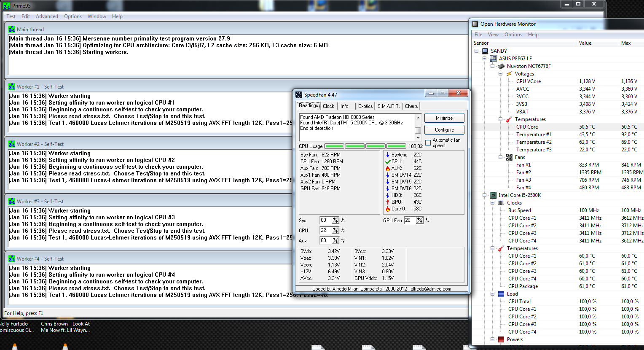Viewport: 644px width, 350px height.
Task: Open the View menu in Open Hardware Monitor
Action: 493,35
